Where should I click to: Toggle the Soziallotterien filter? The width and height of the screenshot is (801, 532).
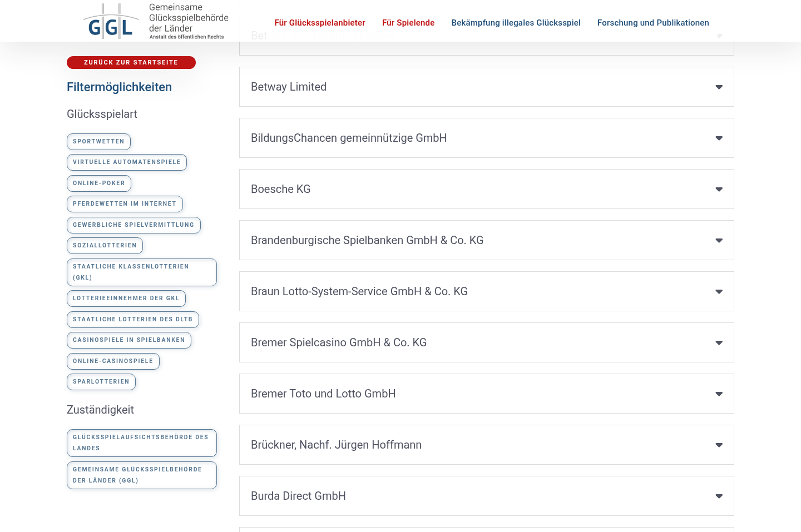coord(105,246)
